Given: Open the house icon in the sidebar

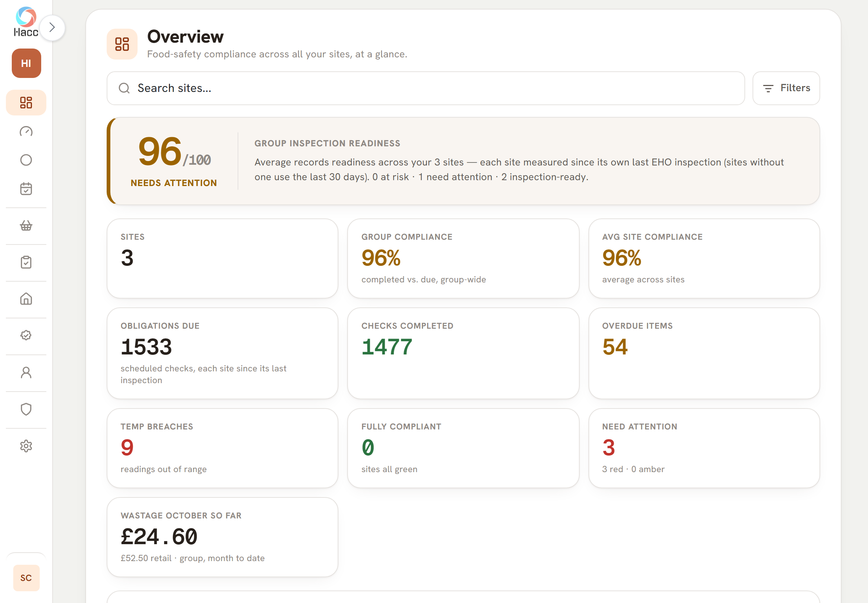Looking at the screenshot, I should (26, 299).
